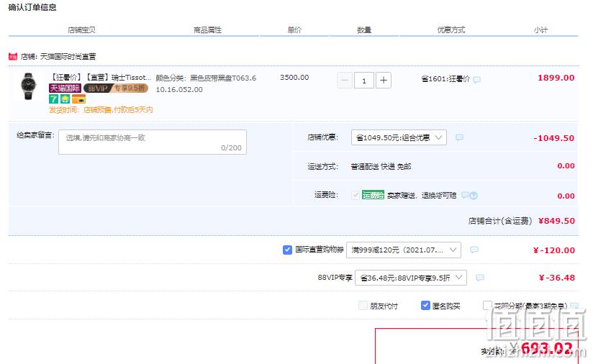Decrease quantity with the minus button
Viewport: 593px width, 364px height.
point(345,80)
